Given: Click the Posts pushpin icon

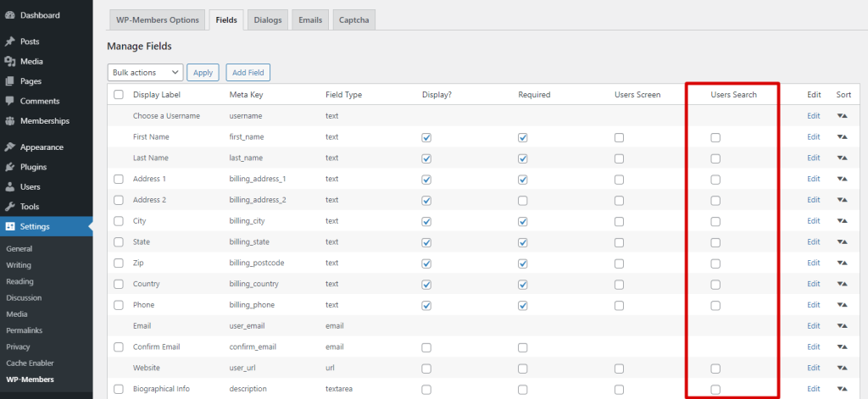Looking at the screenshot, I should pos(10,42).
